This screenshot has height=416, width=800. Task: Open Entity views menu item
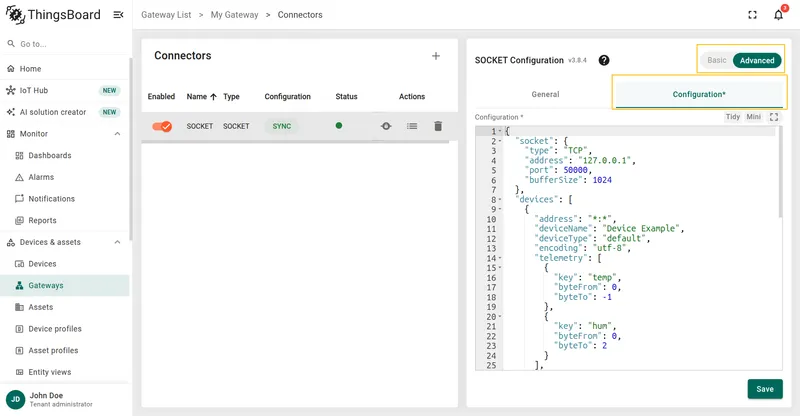click(65, 372)
